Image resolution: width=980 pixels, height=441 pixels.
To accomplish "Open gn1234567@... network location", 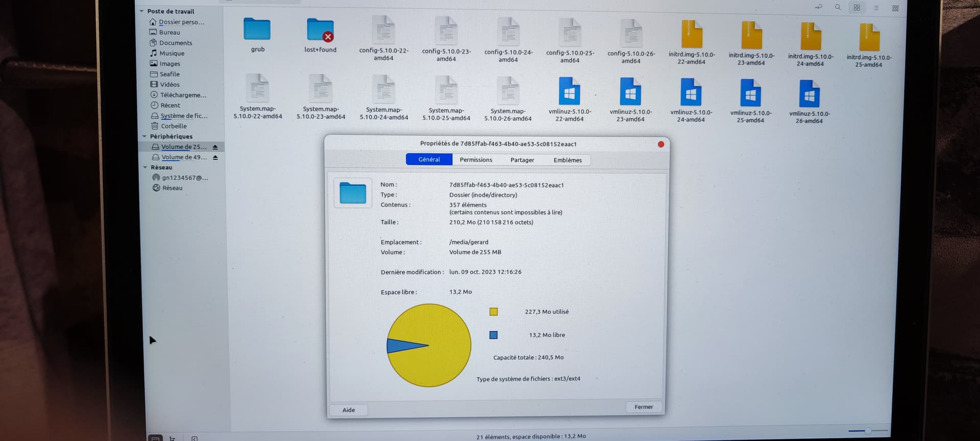I will 181,178.
